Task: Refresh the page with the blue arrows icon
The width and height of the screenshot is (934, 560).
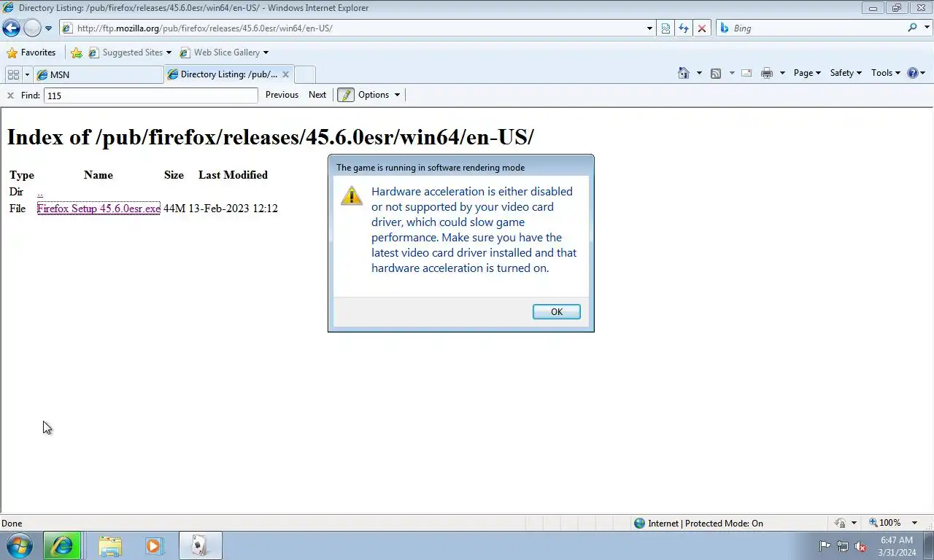Action: point(684,28)
